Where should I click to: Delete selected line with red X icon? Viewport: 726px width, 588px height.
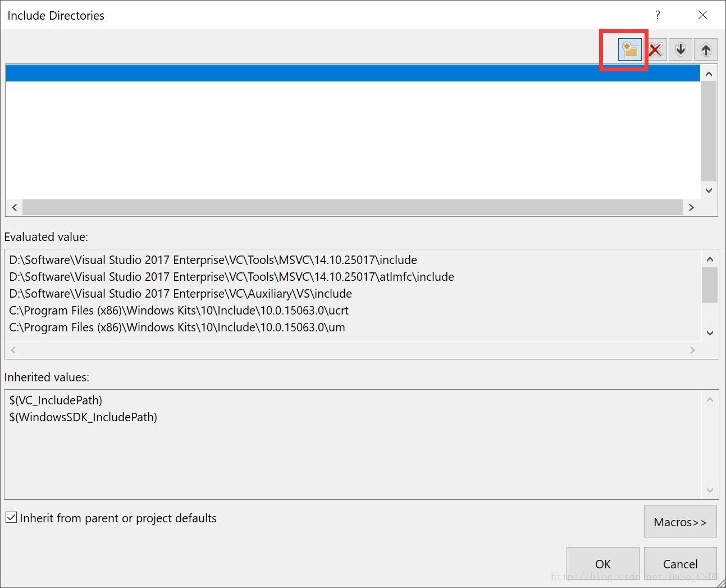click(x=655, y=50)
